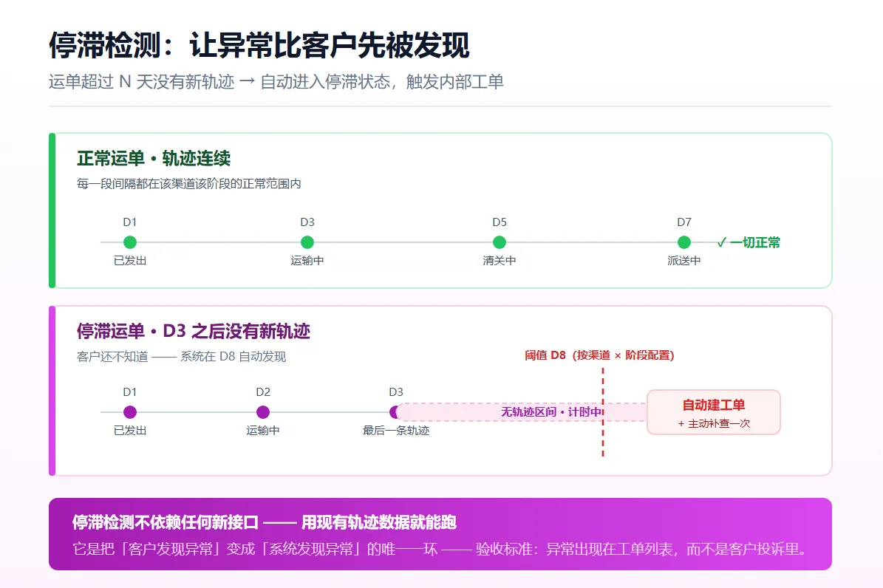Select the green D7 dot above 派送中
The height and width of the screenshot is (588, 883).
[x=683, y=242]
